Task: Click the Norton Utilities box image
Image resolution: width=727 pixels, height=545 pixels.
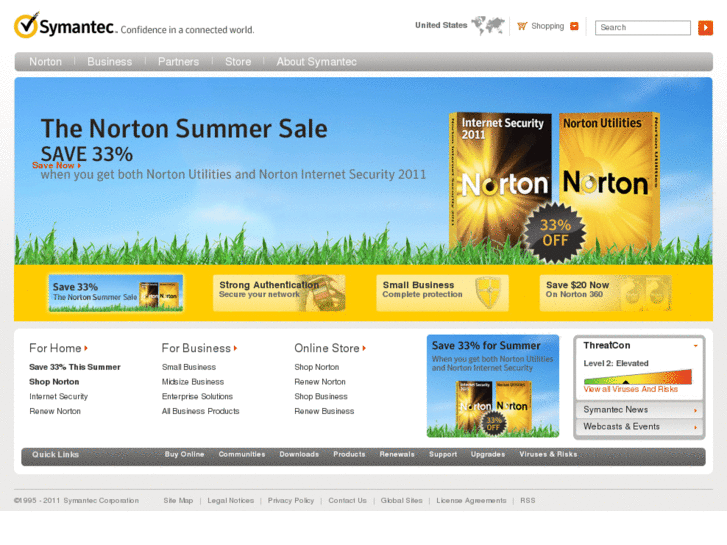Action: pos(609,181)
